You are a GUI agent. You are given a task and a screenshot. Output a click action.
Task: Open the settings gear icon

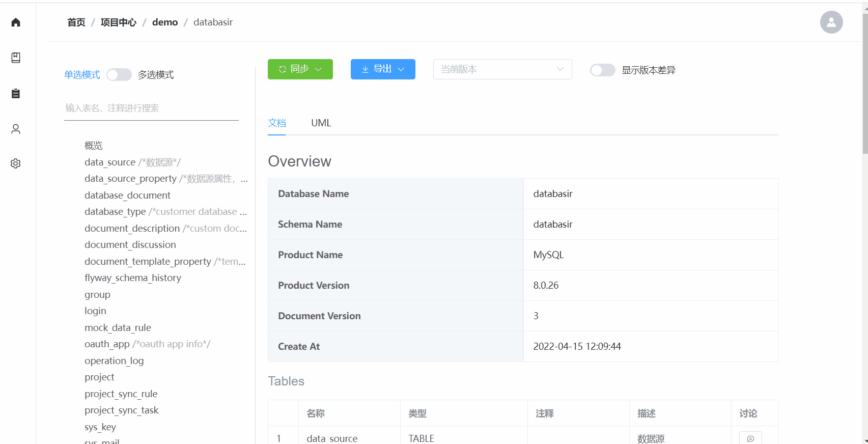point(16,163)
